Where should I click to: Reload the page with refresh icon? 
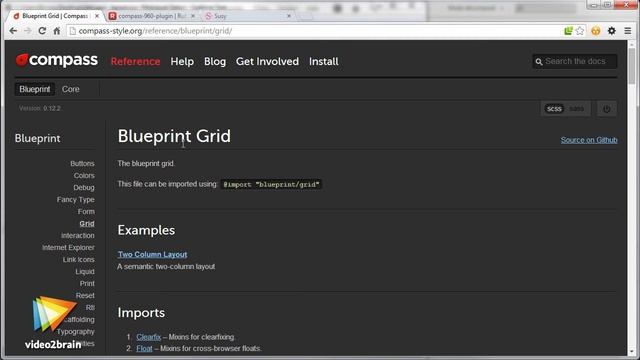tap(42, 31)
